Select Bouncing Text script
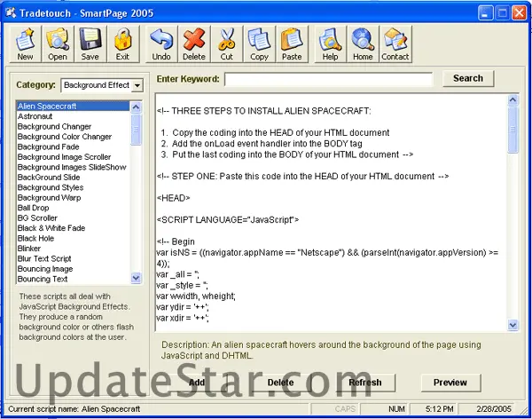The width and height of the screenshot is (532, 419). click(x=73, y=280)
